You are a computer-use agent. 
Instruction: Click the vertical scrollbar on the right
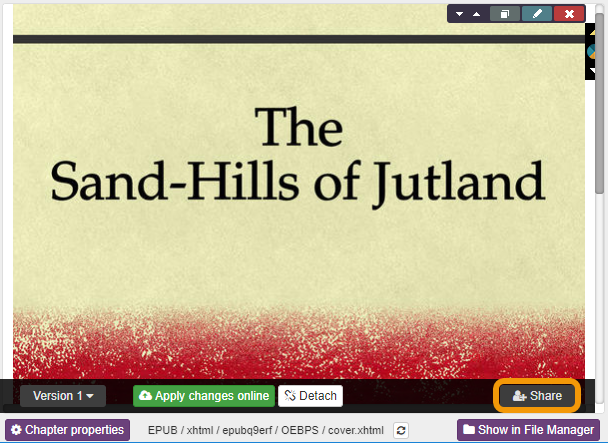[600, 120]
